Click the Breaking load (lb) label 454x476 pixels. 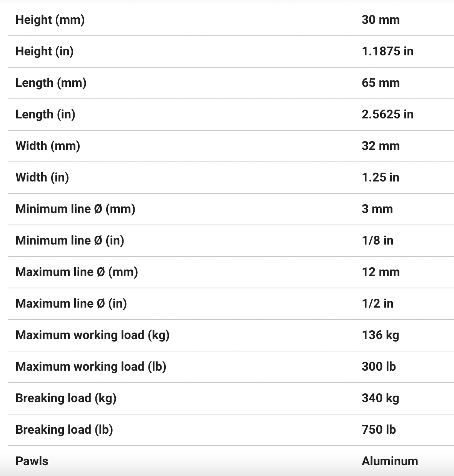pyautogui.click(x=64, y=429)
